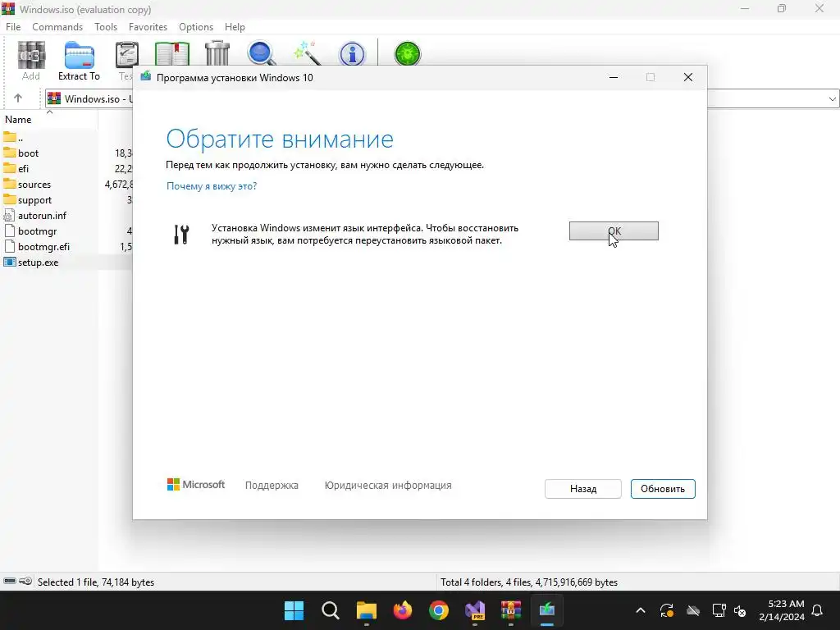Image resolution: width=840 pixels, height=630 pixels.
Task: Click the taskbar clock showing 5:23 AM
Action: coord(782,610)
